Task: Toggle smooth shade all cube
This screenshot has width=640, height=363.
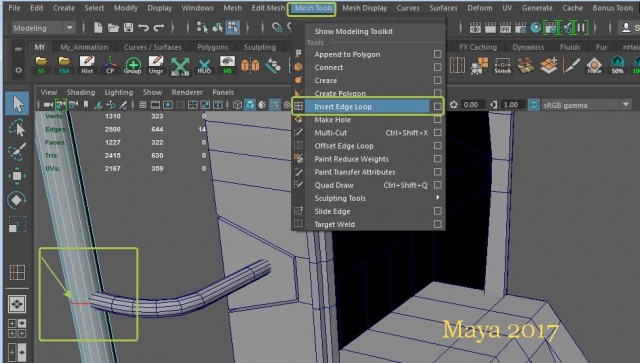Action: click(x=250, y=105)
